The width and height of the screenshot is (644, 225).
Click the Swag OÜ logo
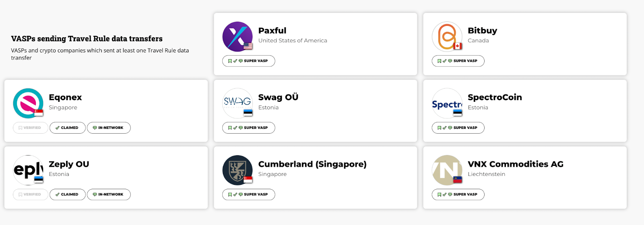click(237, 103)
